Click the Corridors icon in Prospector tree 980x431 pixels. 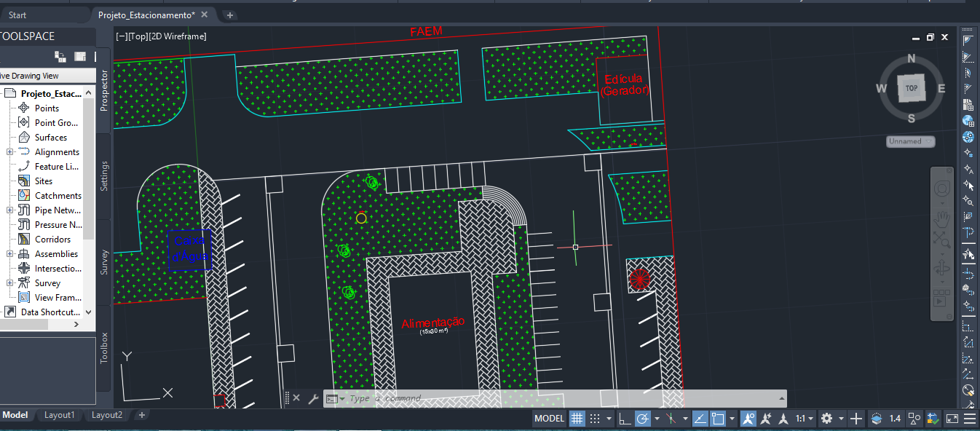pos(23,240)
